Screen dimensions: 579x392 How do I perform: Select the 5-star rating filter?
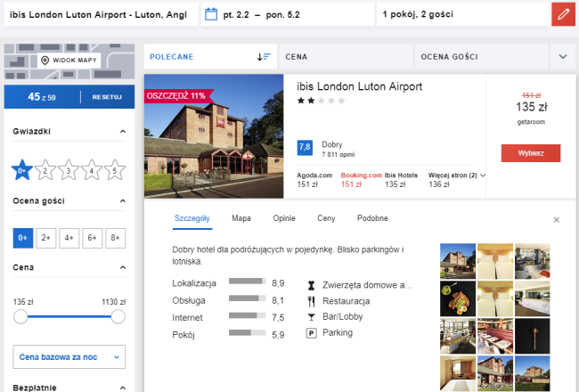pos(115,170)
